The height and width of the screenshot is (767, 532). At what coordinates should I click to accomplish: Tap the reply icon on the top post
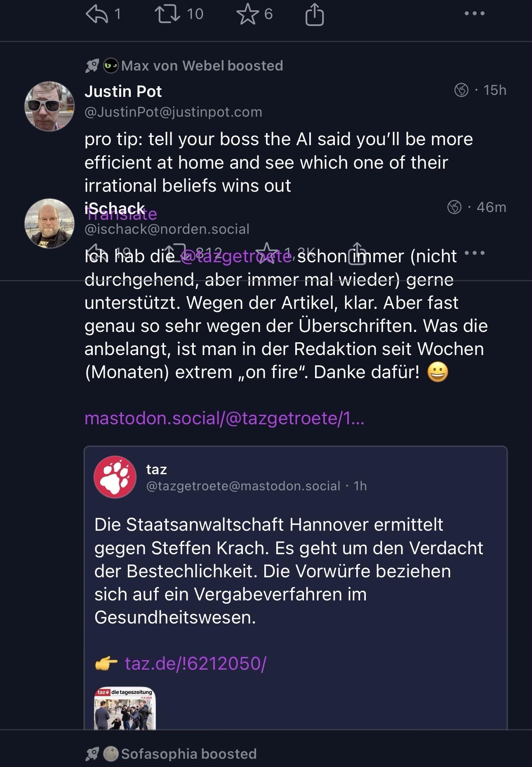pos(97,14)
